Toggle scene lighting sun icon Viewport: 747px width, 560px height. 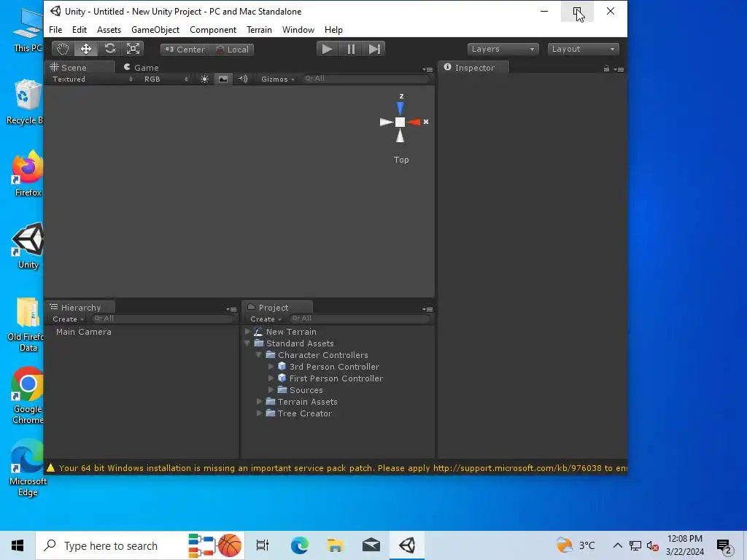click(x=204, y=79)
